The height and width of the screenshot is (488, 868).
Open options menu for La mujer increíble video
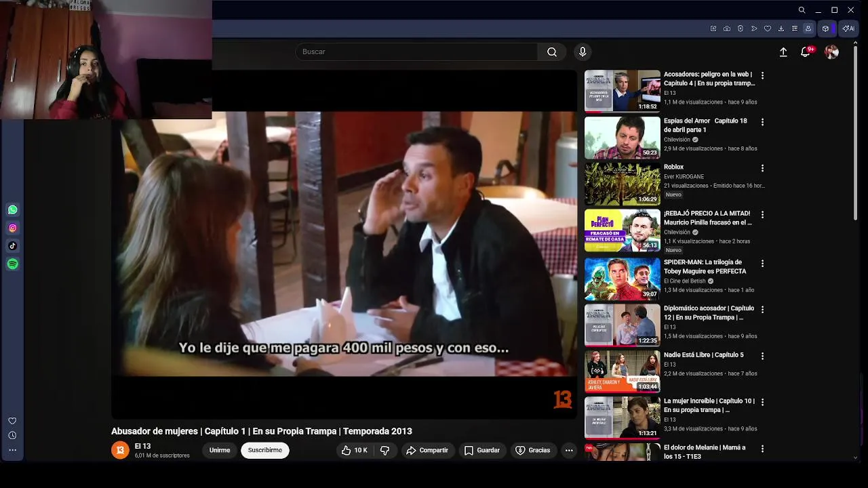(762, 402)
